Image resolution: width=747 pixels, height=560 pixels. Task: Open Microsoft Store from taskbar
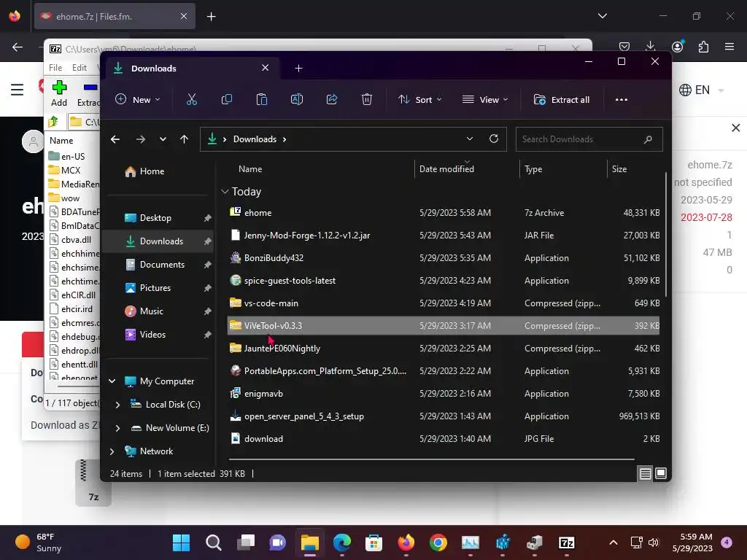[x=374, y=542]
